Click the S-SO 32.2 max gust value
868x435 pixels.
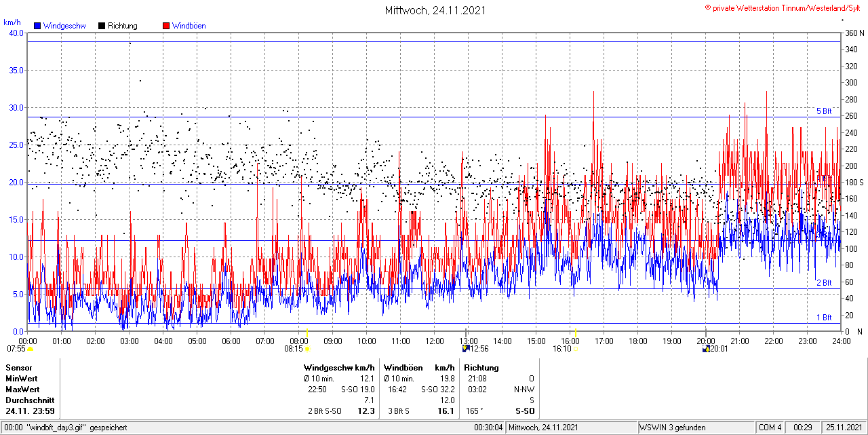[x=438, y=390]
